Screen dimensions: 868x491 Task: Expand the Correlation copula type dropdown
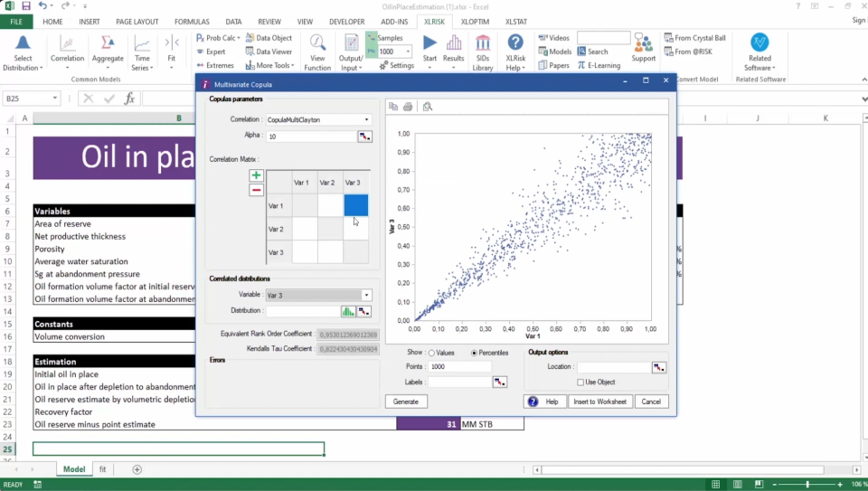pyautogui.click(x=366, y=119)
